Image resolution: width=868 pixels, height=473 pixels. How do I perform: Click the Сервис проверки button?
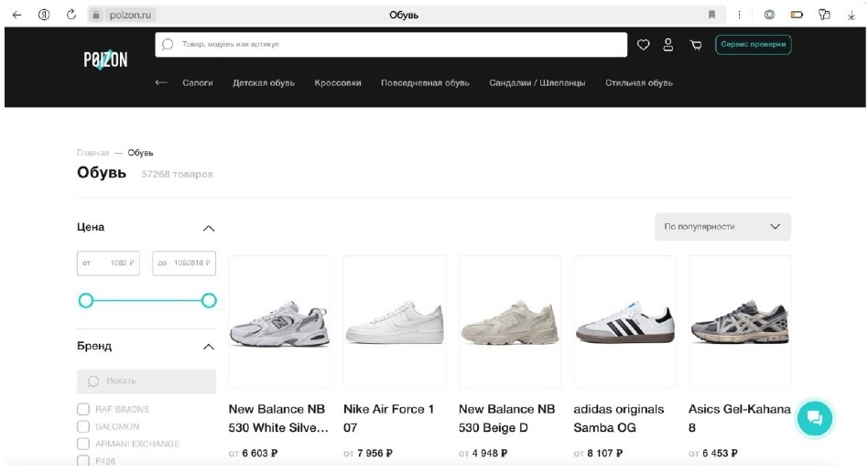click(x=753, y=44)
